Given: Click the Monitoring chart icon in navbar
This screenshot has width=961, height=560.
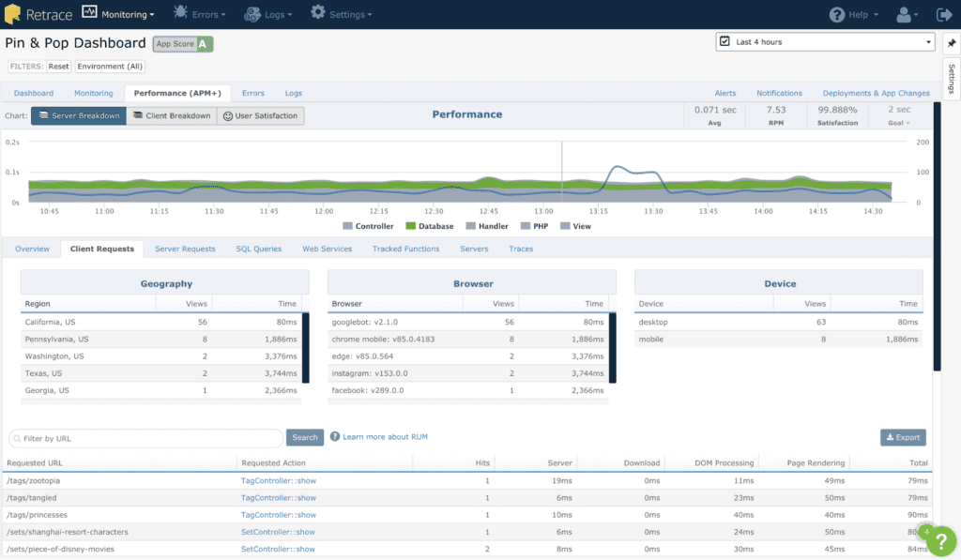Looking at the screenshot, I should 89,12.
